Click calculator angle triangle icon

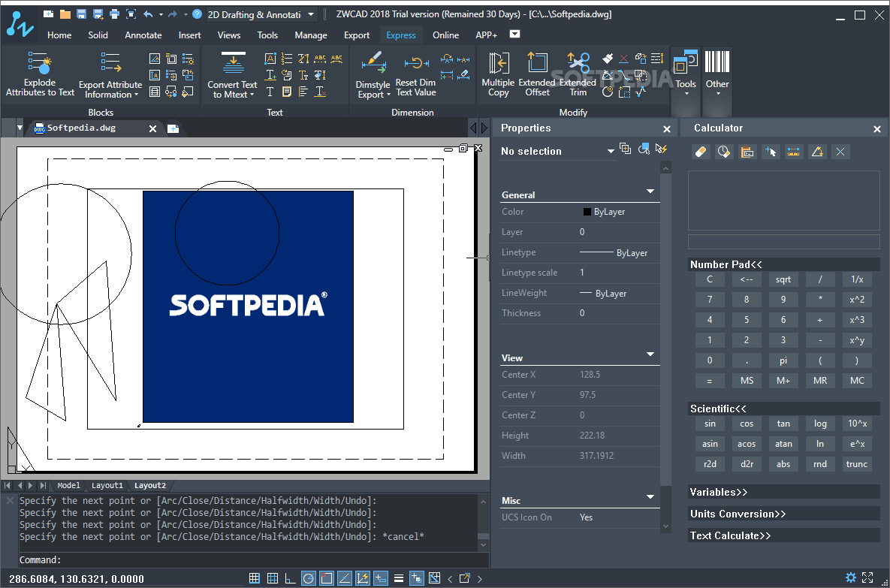pyautogui.click(x=817, y=152)
